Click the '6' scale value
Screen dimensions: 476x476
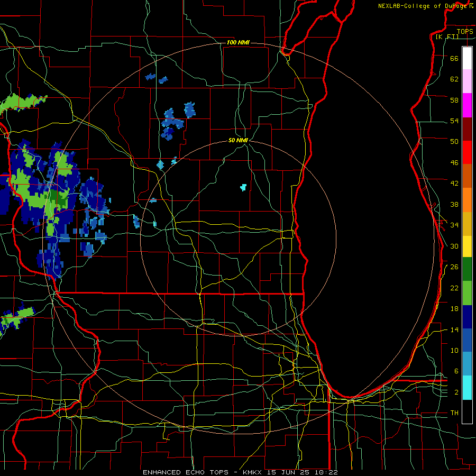point(456,371)
